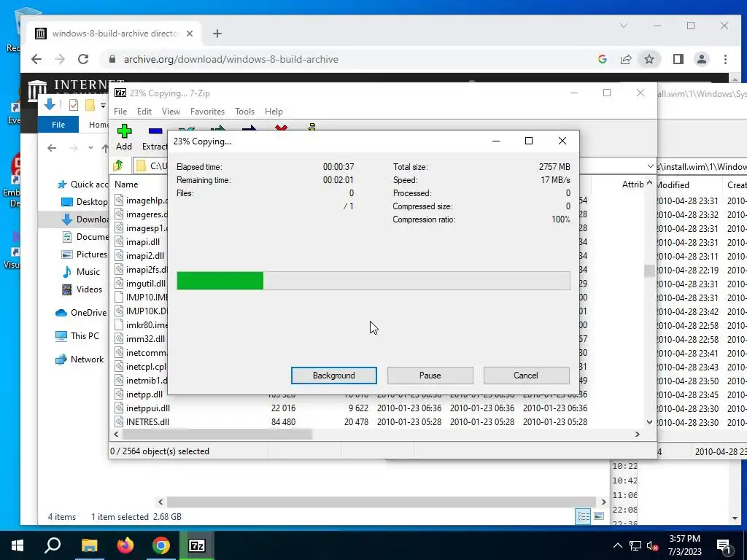Select Network in Explorer sidebar
The image size is (747, 560).
coord(80,359)
